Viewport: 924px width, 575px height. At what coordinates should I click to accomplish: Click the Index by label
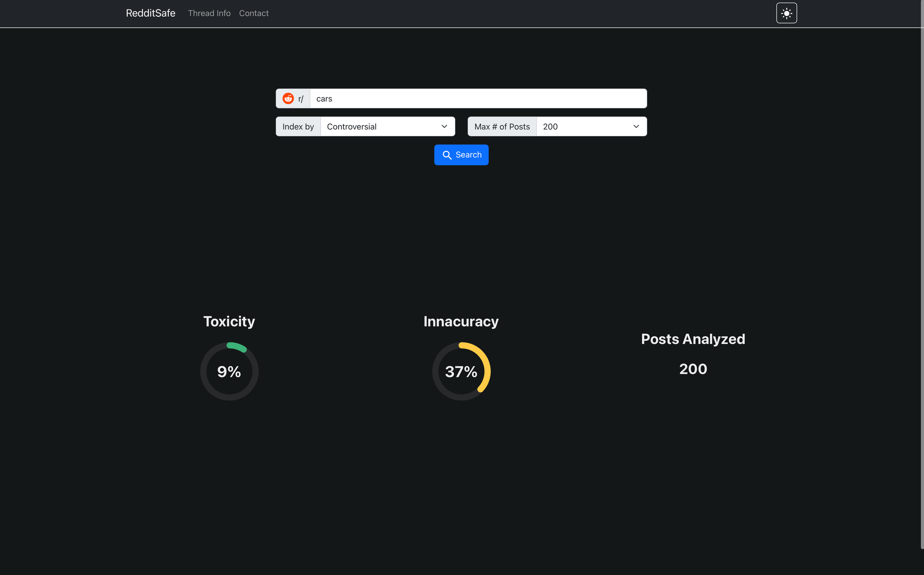[298, 126]
